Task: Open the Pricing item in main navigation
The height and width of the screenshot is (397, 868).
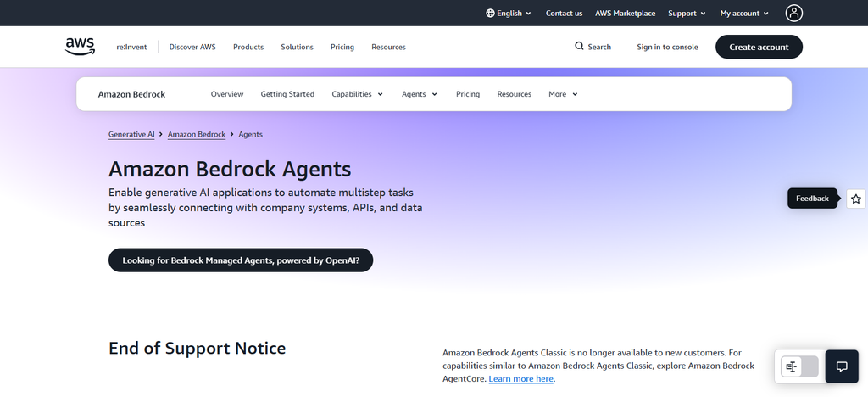Action: tap(342, 47)
